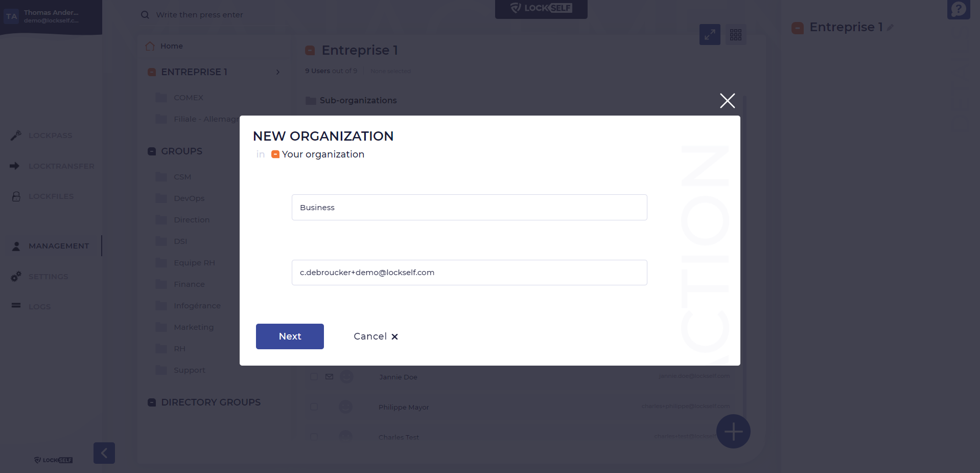
Task: Click the Next button
Action: 290,336
